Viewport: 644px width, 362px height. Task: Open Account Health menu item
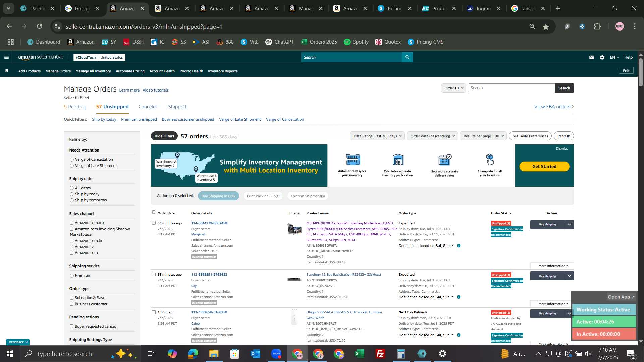162,71
